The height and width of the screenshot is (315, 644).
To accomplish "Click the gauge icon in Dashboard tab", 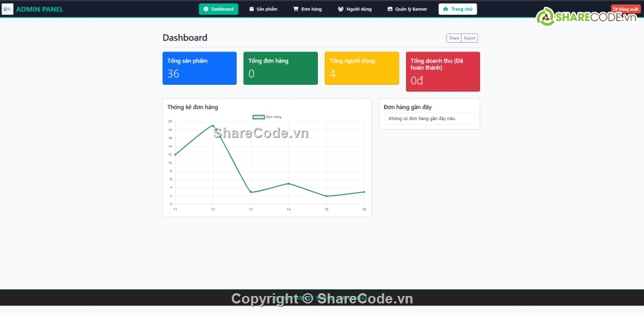I will click(206, 9).
